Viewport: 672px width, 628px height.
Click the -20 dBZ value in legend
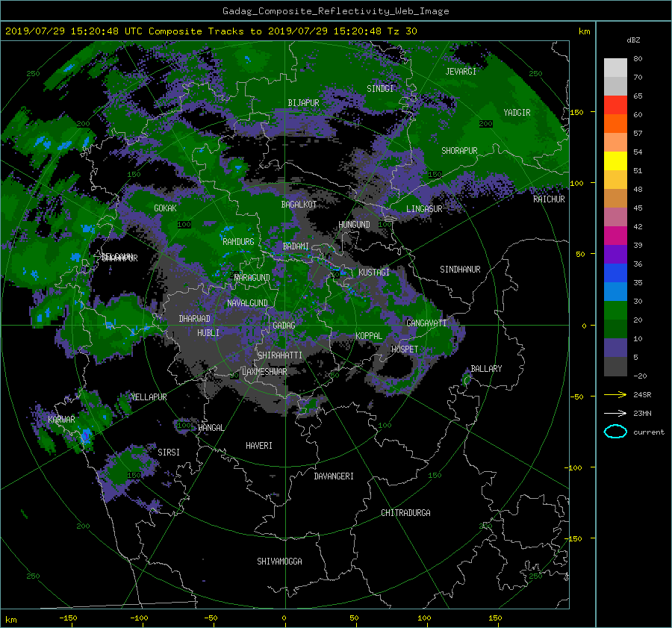pos(640,376)
